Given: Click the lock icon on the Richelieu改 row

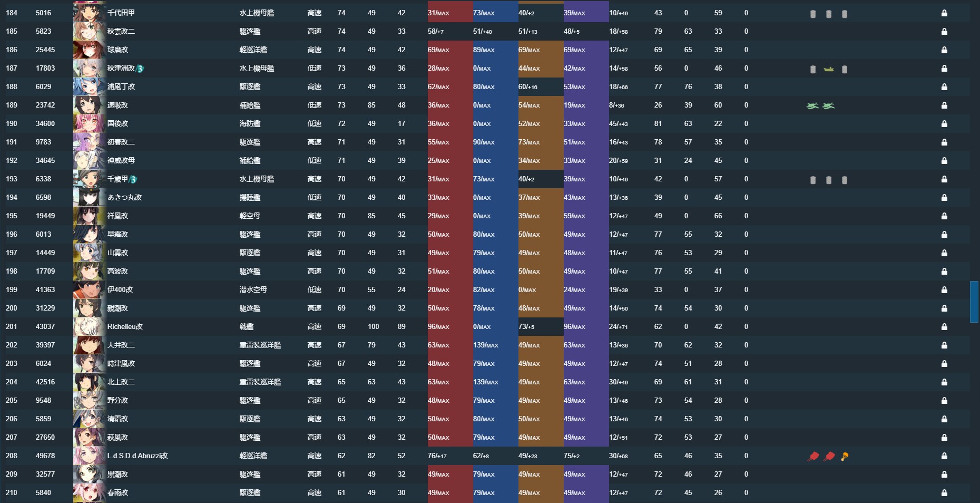Looking at the screenshot, I should click(x=944, y=326).
